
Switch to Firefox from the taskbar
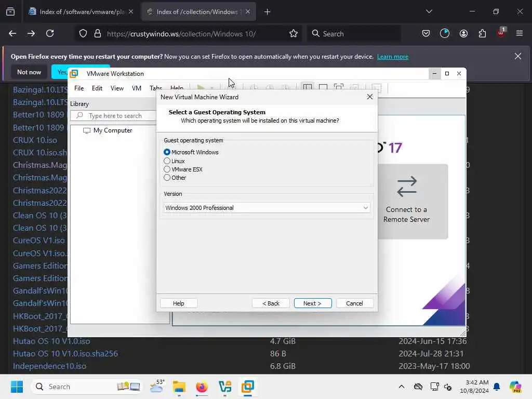(x=202, y=387)
